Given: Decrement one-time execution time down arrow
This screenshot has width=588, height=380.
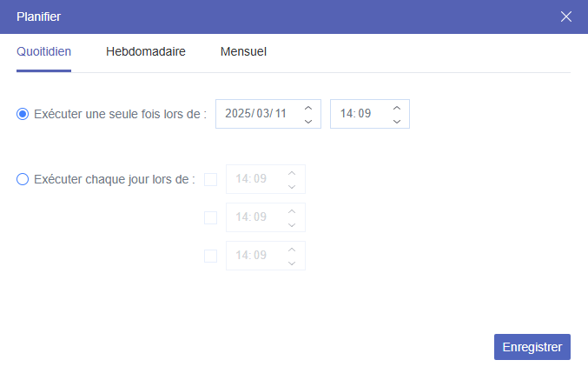Looking at the screenshot, I should (x=396, y=121).
